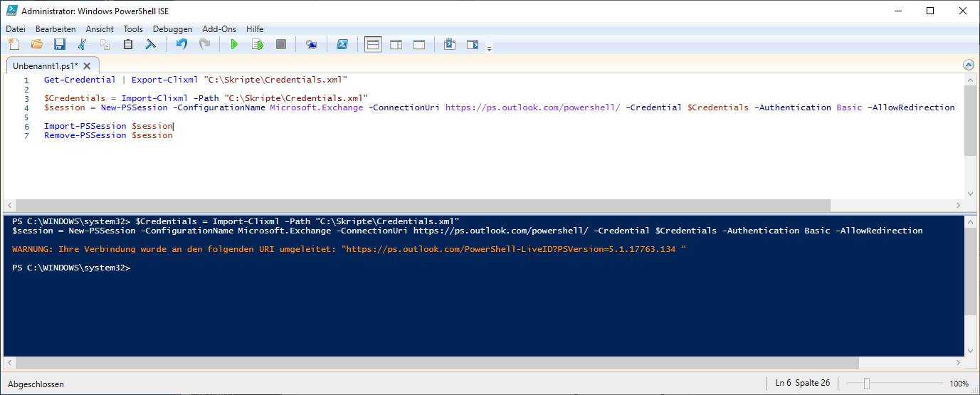Run the script with the green play icon
This screenshot has height=395, width=980.
coord(234,44)
